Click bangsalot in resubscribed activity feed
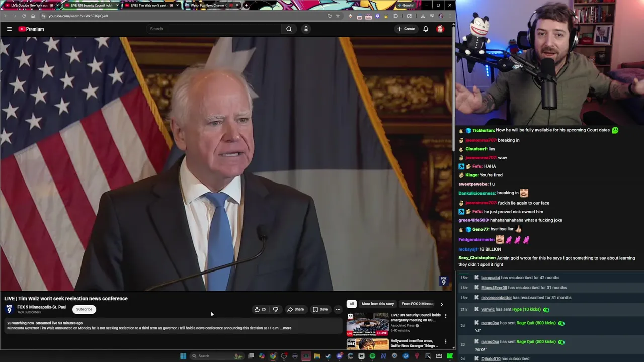This screenshot has width=644, height=362. [x=491, y=278]
